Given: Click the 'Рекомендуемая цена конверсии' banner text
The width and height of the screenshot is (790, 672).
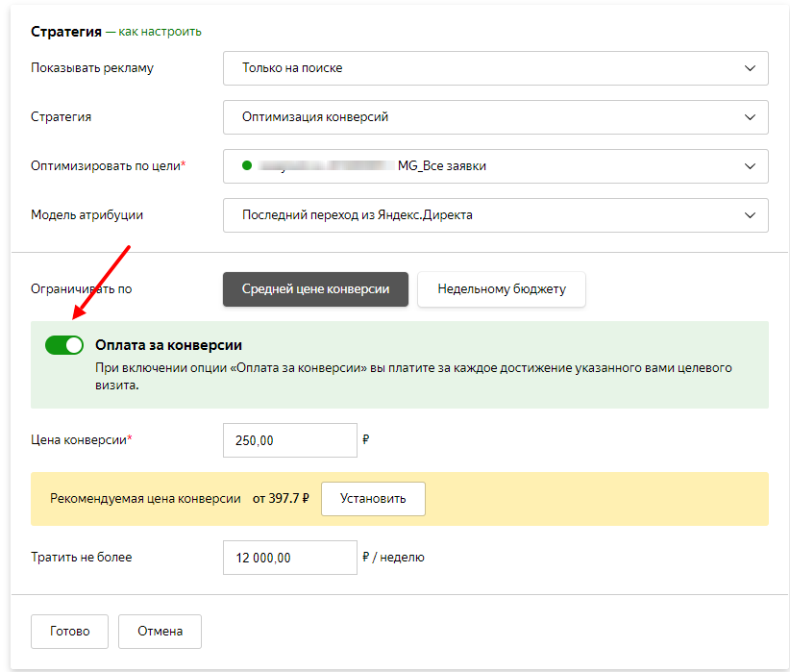Looking at the screenshot, I should coord(145,499).
